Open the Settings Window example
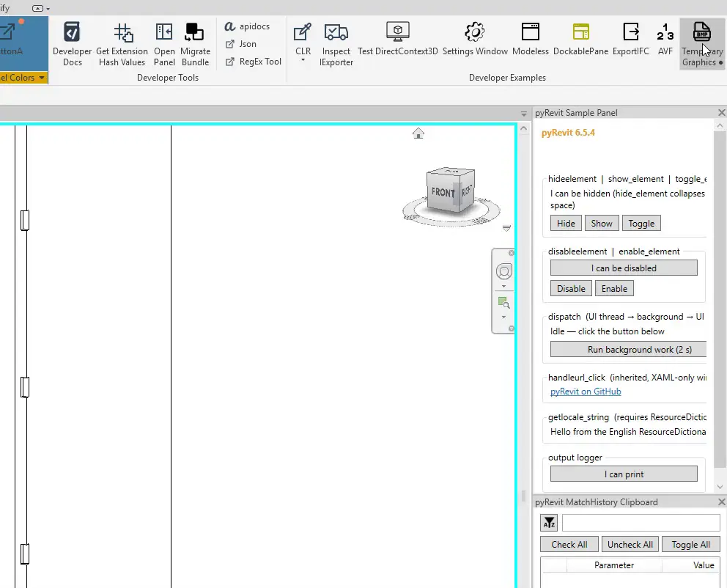 point(475,40)
